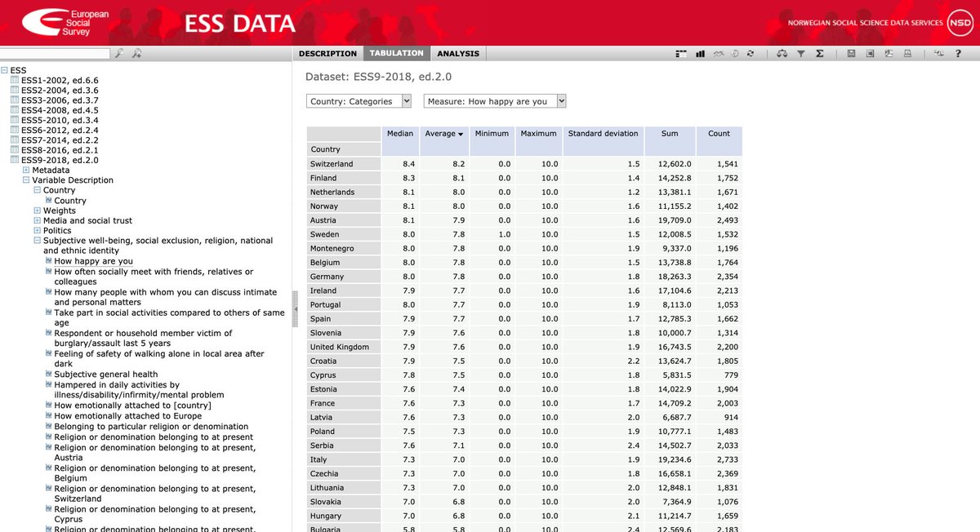Viewport: 980px width, 532px height.
Task: Select variable How emotionally attached to [country]
Action: point(133,406)
